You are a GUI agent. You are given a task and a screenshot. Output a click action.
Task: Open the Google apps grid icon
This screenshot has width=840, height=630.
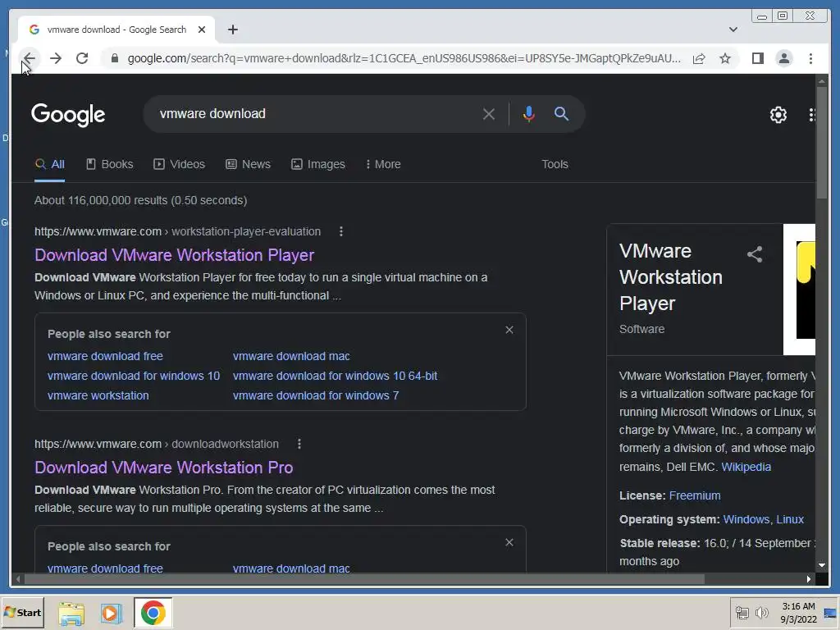pos(812,115)
